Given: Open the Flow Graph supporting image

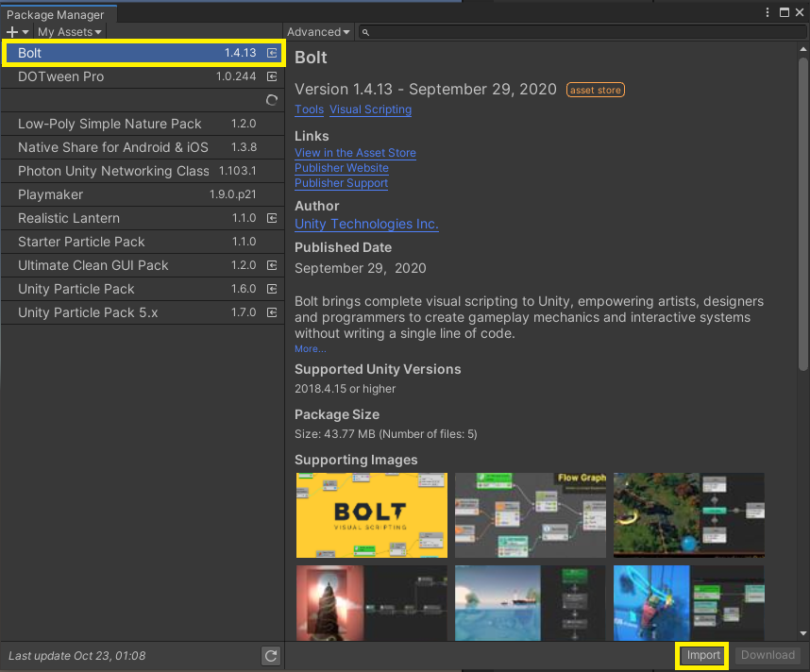Looking at the screenshot, I should (x=530, y=515).
